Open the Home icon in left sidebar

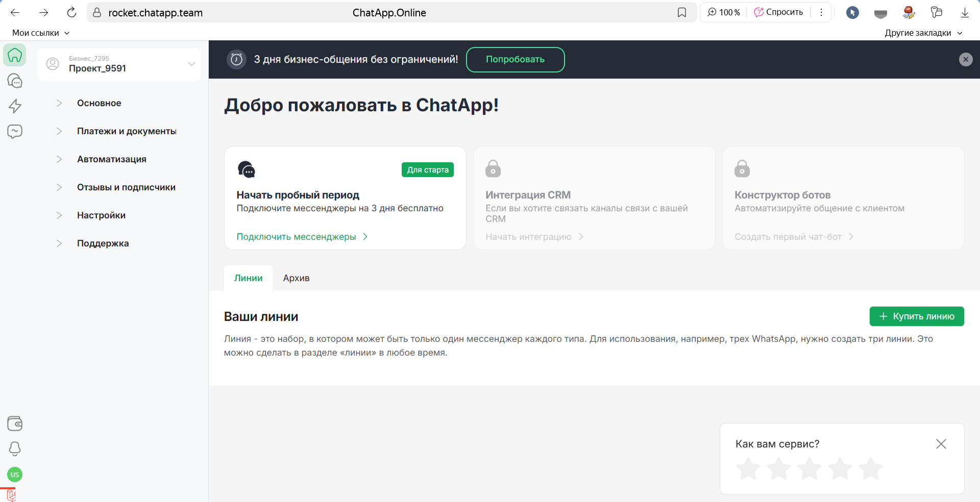[x=15, y=55]
